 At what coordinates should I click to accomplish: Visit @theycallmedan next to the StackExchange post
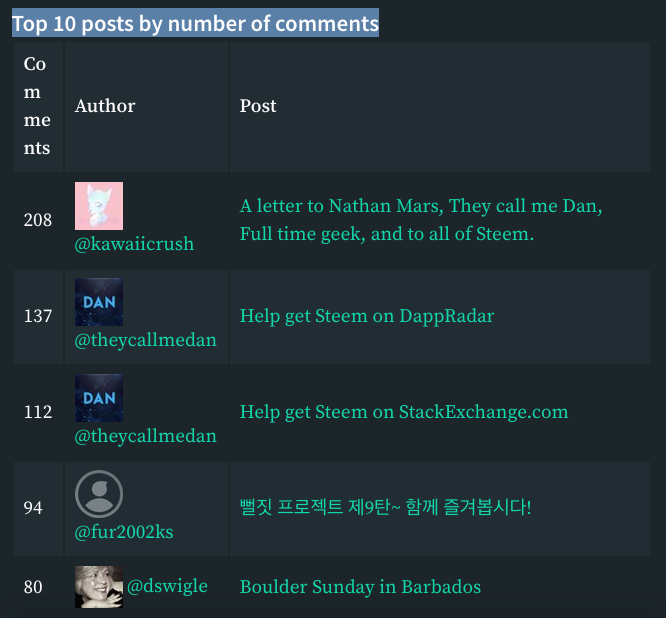146,436
